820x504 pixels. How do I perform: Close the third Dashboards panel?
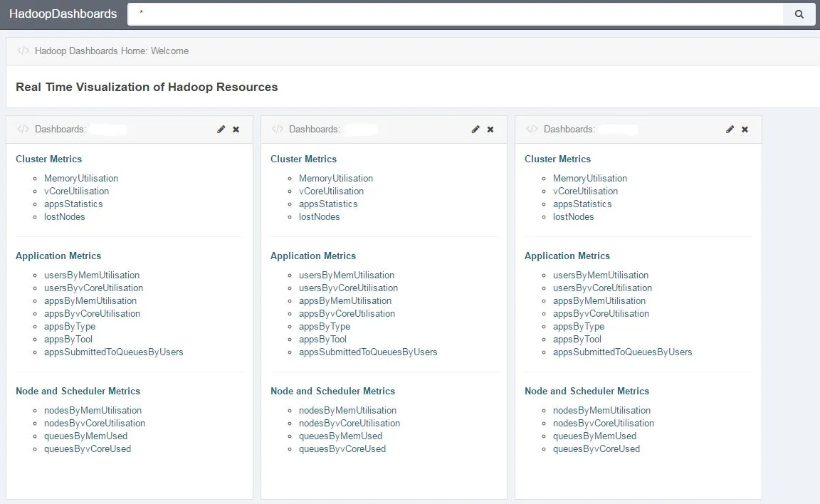pos(745,129)
